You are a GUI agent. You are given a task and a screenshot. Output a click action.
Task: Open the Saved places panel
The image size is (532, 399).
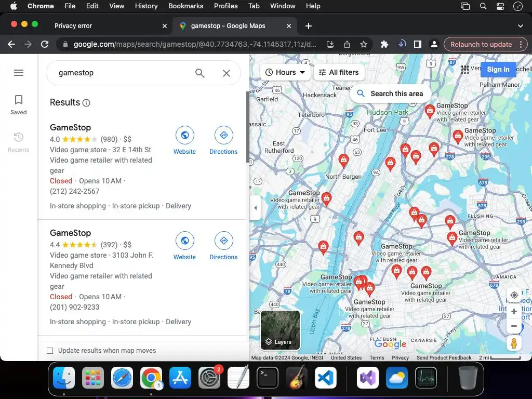click(19, 105)
